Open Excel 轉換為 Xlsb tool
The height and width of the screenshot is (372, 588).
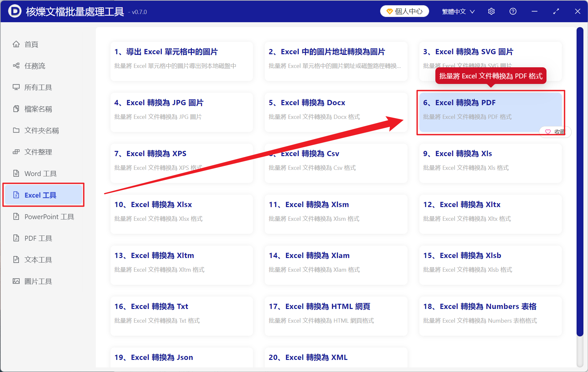(490, 265)
